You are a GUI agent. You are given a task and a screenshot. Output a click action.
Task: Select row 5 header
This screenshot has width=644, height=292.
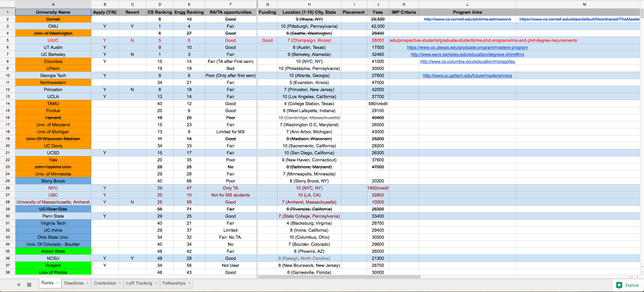tap(7, 41)
